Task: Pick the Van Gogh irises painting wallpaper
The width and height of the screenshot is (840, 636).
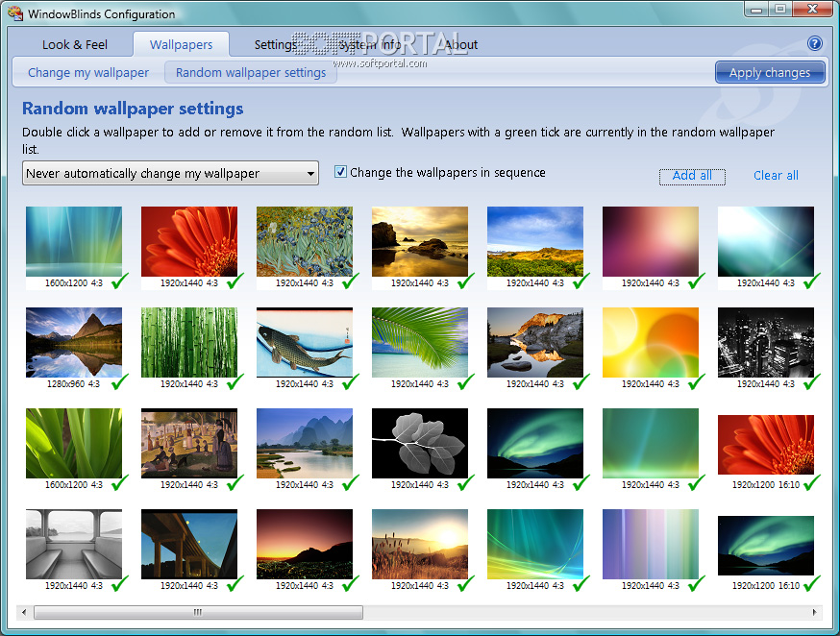Action: click(x=305, y=241)
